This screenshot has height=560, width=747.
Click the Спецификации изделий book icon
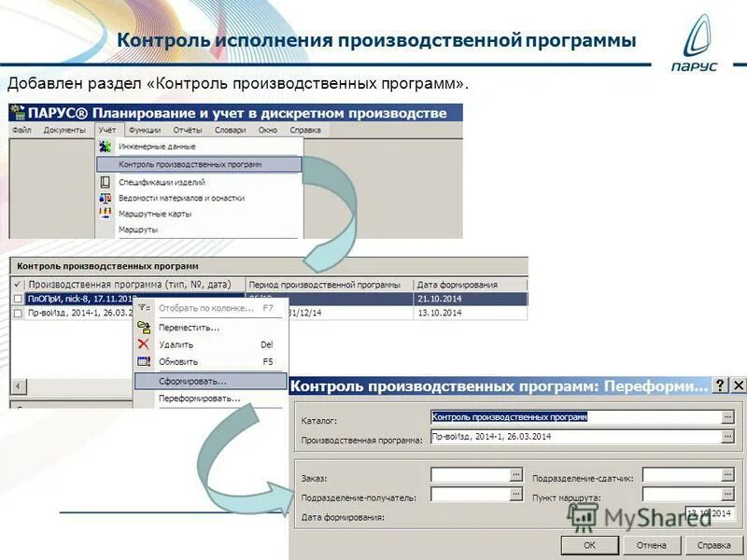pyautogui.click(x=105, y=182)
